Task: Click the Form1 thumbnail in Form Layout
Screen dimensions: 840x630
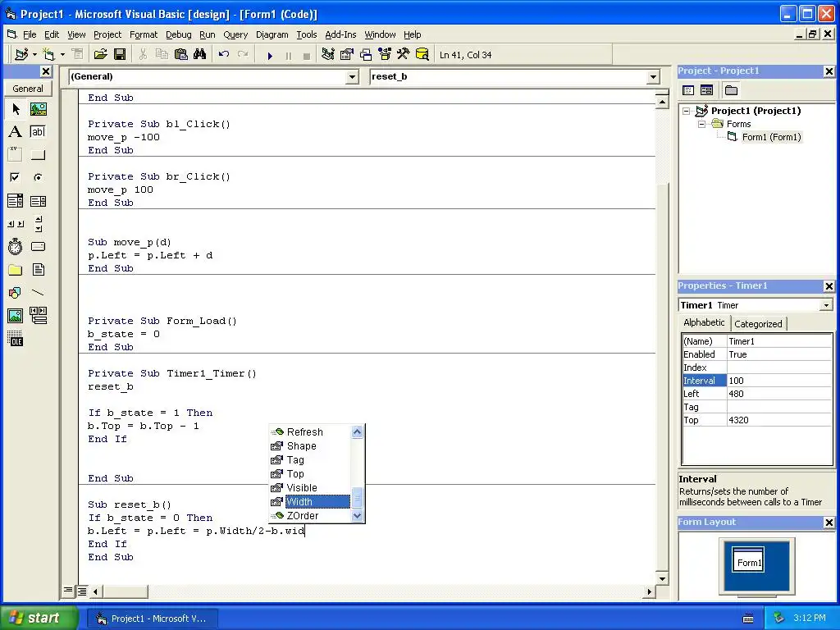Action: (748, 559)
